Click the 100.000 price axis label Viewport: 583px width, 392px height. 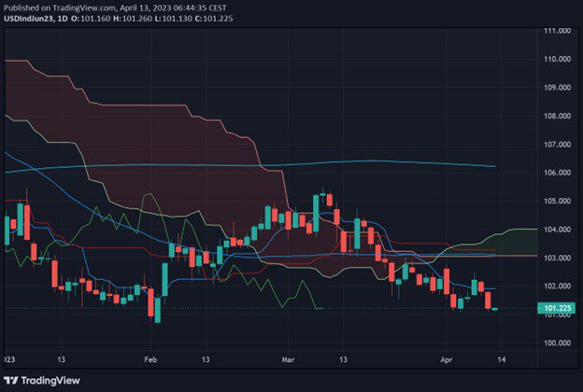(x=557, y=343)
